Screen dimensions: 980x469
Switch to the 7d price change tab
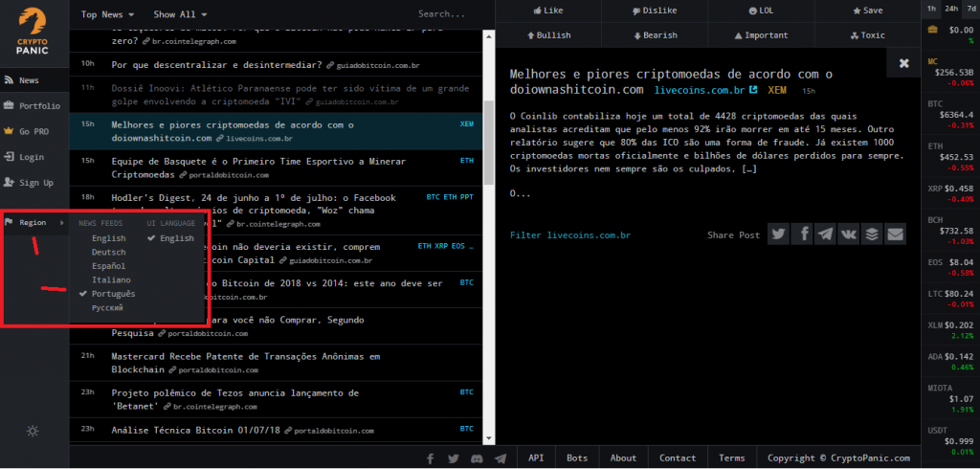click(x=972, y=9)
